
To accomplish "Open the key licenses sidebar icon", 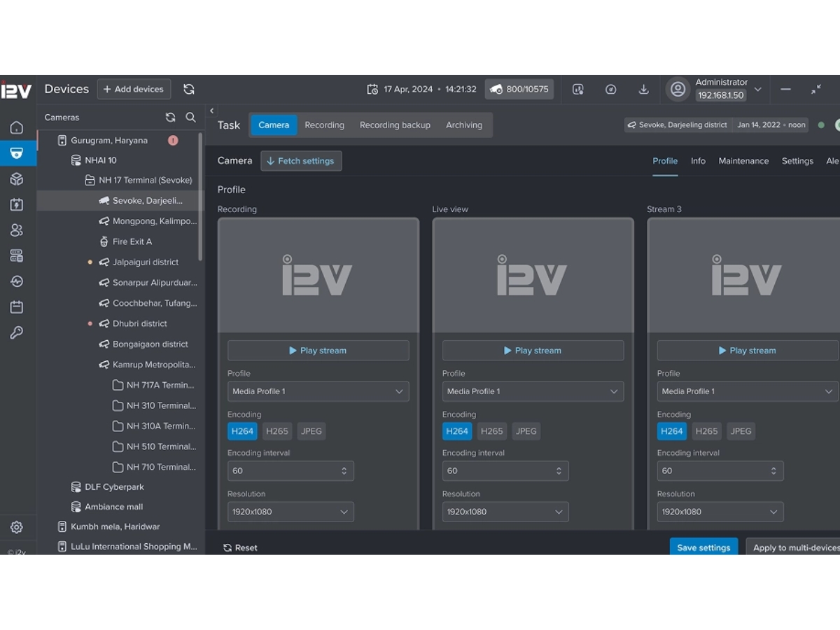I will click(x=17, y=332).
